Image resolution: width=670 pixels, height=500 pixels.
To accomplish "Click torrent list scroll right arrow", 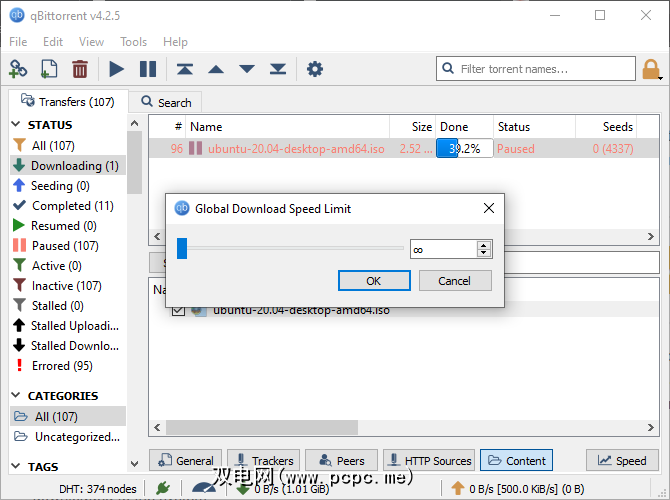I will pos(651,237).
